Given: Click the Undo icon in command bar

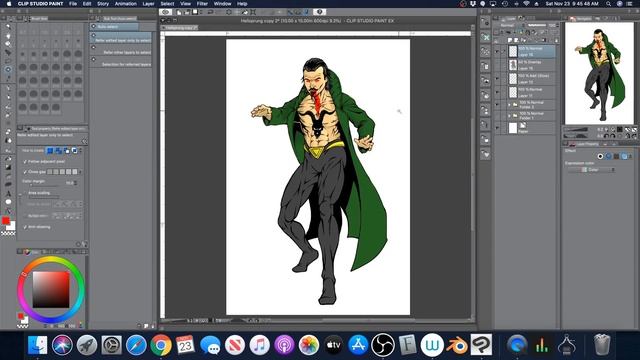Looking at the screenshot, I should [x=211, y=12].
